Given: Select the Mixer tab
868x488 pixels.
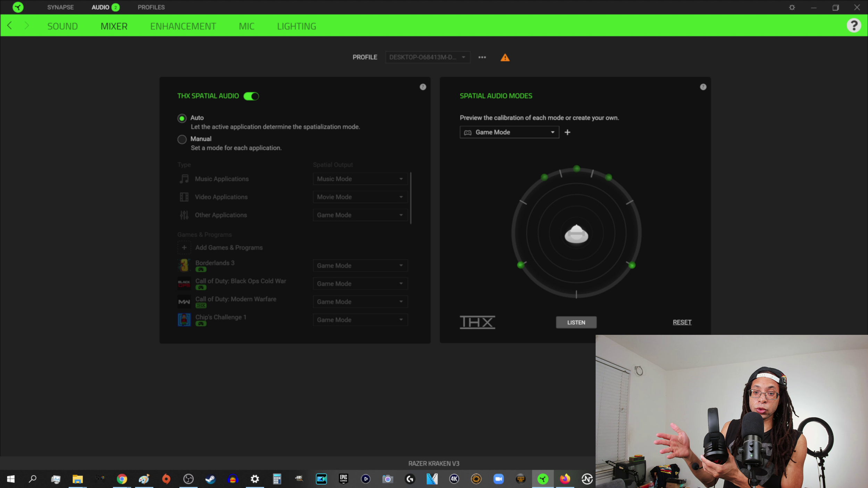Looking at the screenshot, I should click(114, 26).
